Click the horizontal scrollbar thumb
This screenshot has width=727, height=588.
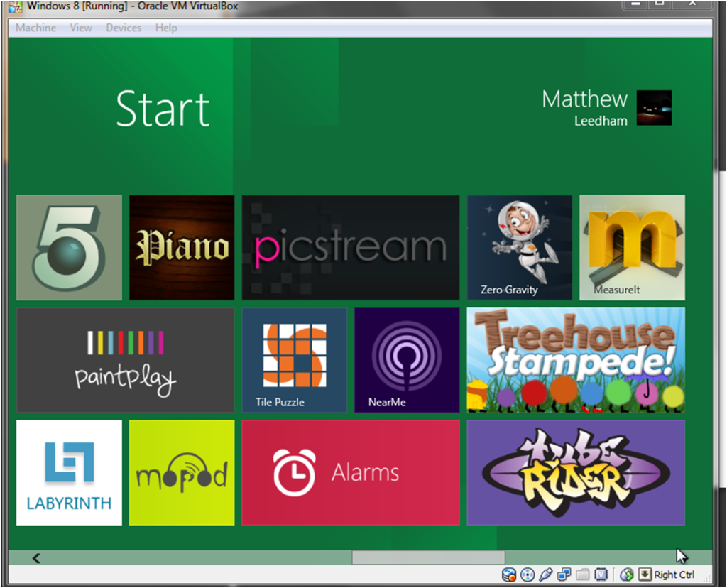428,558
